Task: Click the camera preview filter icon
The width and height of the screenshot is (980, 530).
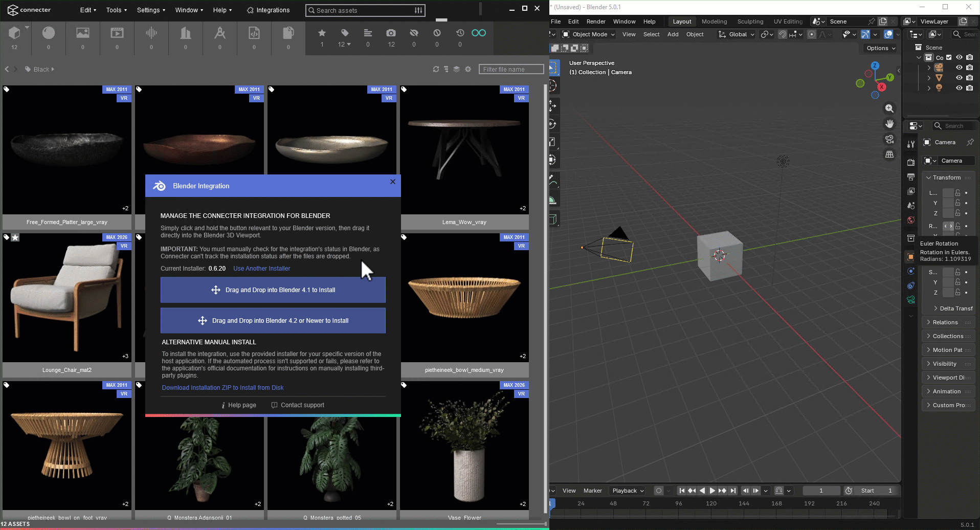Action: pyautogui.click(x=391, y=33)
